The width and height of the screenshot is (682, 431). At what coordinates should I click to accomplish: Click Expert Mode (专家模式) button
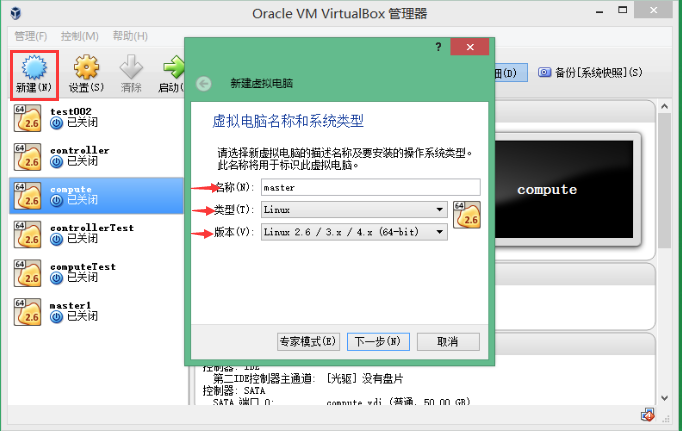point(308,342)
